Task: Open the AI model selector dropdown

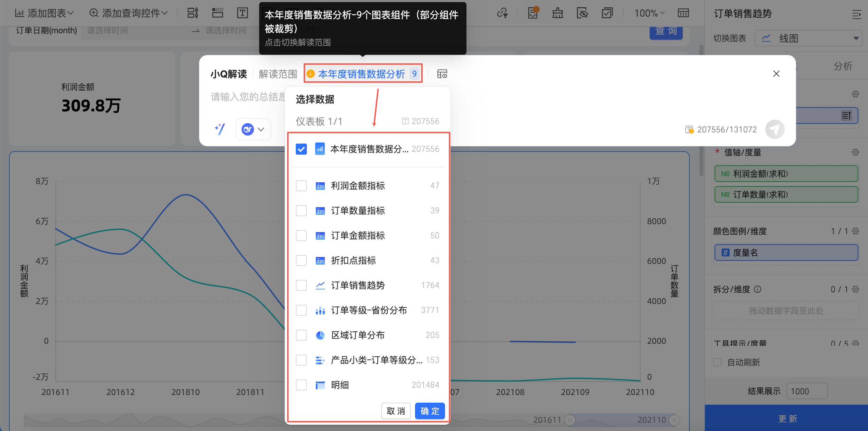Action: click(x=253, y=129)
